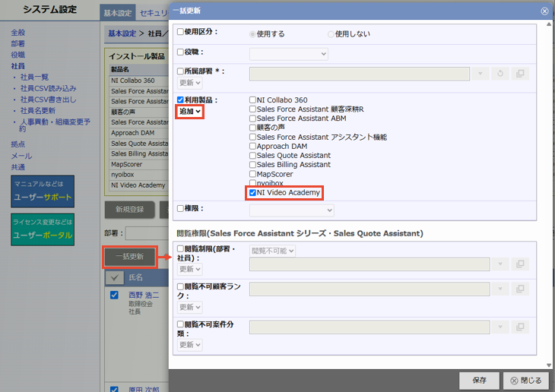Image resolution: width=555 pixels, height=392 pixels.
Task: Open 更新 dropdown under 閲覧不可顧客ランク
Action: pyautogui.click(x=189, y=307)
